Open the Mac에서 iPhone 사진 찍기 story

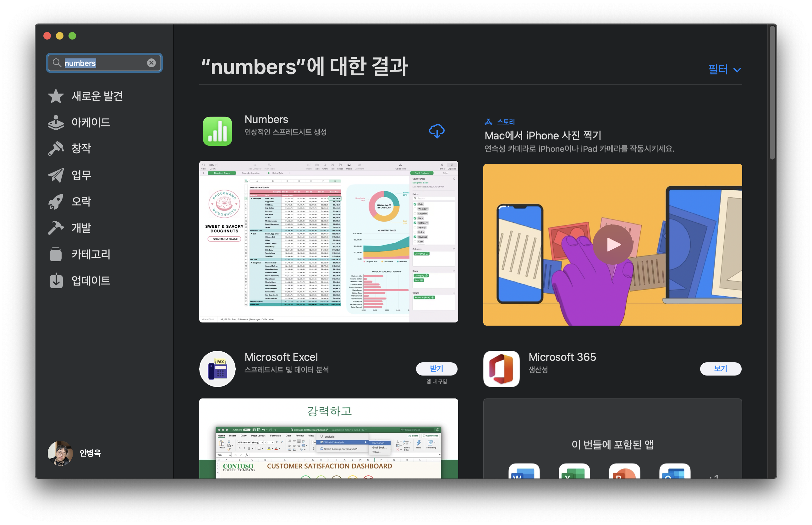(x=542, y=136)
